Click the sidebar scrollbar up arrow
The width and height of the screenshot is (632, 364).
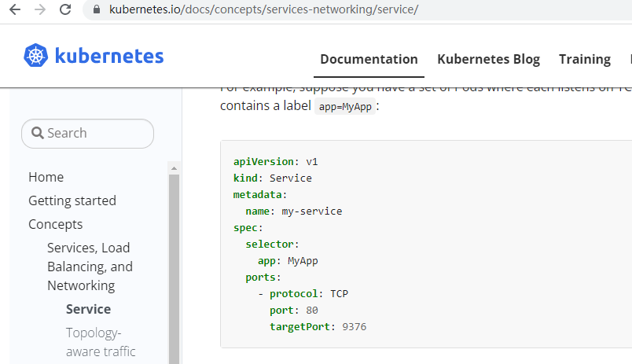tap(174, 167)
